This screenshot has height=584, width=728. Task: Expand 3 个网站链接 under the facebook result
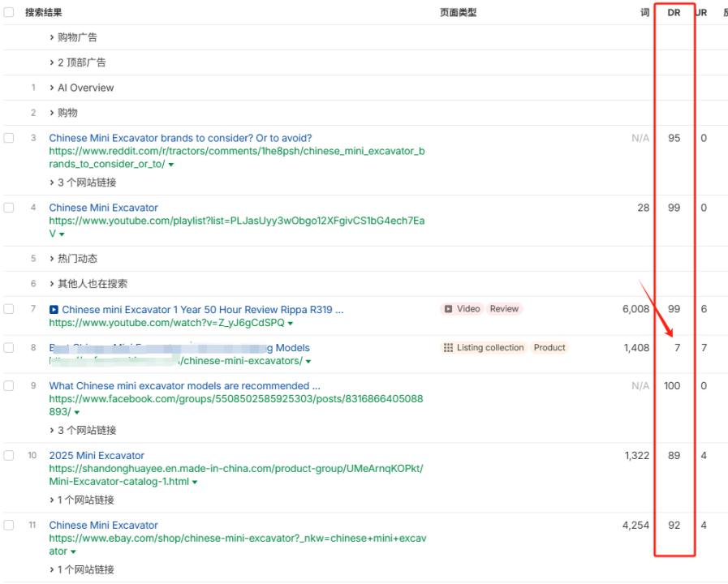pyautogui.click(x=83, y=430)
